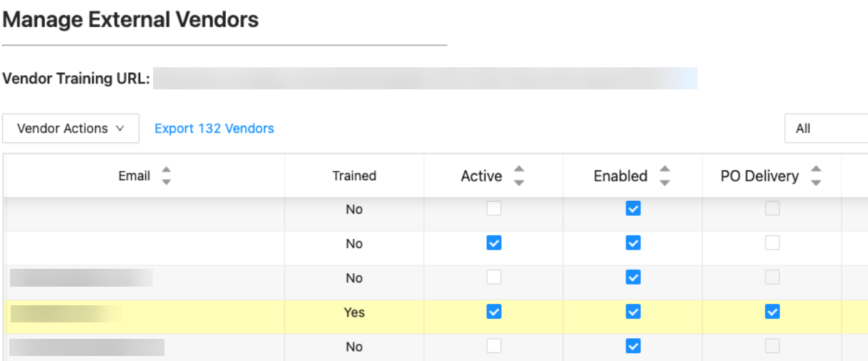Sort Email column descending arrow
Screen dimensions: 868x361
166,182
